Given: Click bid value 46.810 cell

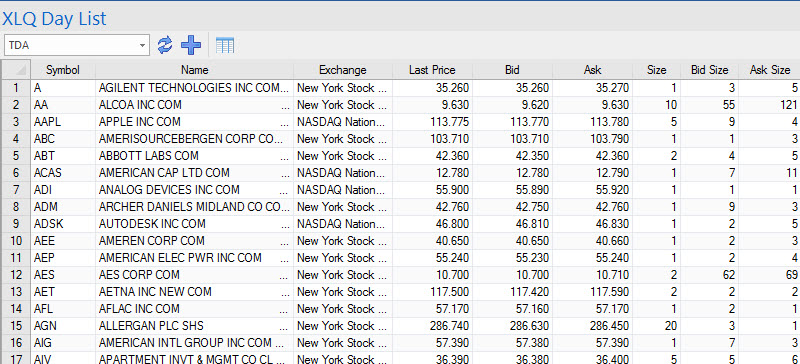Looking at the screenshot, I should [512, 224].
